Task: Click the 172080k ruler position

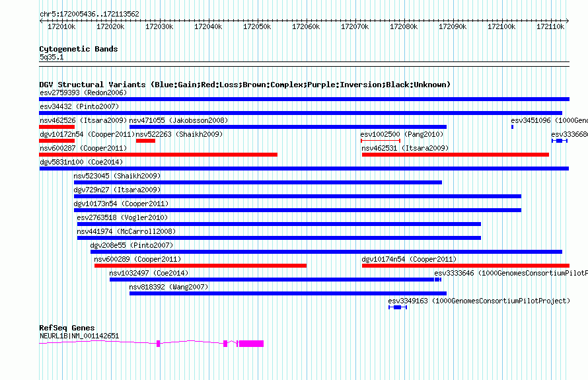Action: tap(404, 26)
